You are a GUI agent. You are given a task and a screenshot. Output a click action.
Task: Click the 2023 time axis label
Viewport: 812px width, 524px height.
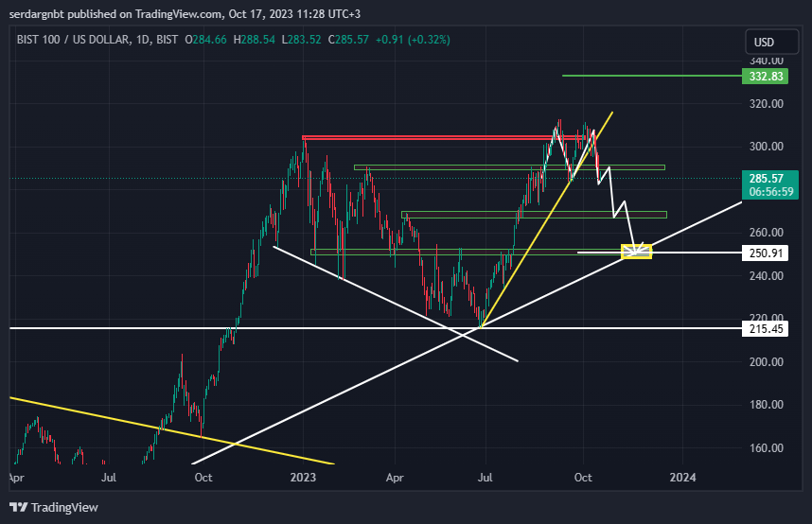[303, 478]
